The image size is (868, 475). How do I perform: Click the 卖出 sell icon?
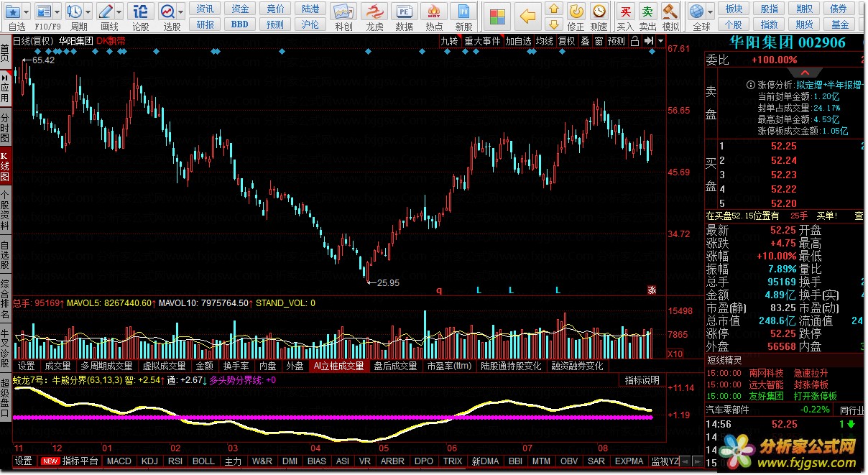648,11
